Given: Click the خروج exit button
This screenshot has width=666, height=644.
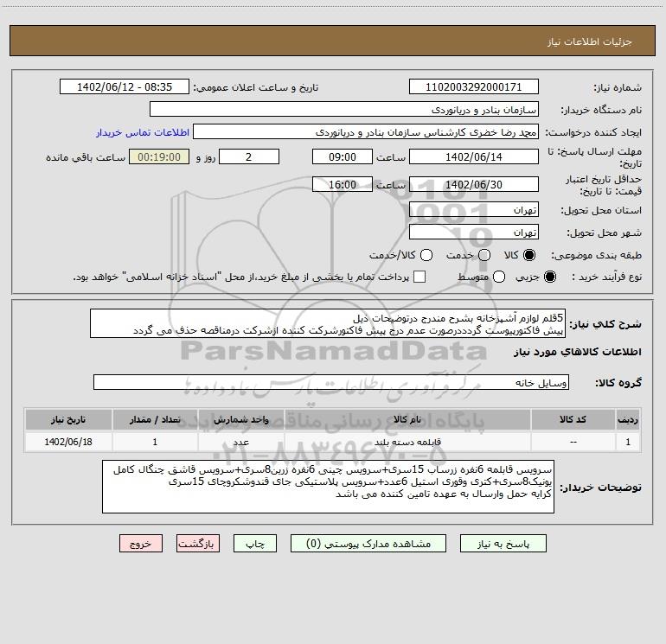Looking at the screenshot, I should pyautogui.click(x=141, y=544).
